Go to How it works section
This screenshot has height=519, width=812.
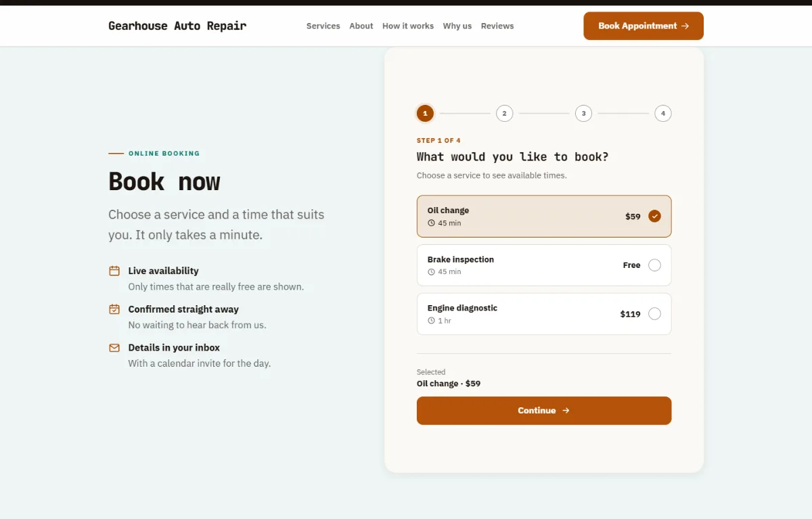tap(408, 26)
